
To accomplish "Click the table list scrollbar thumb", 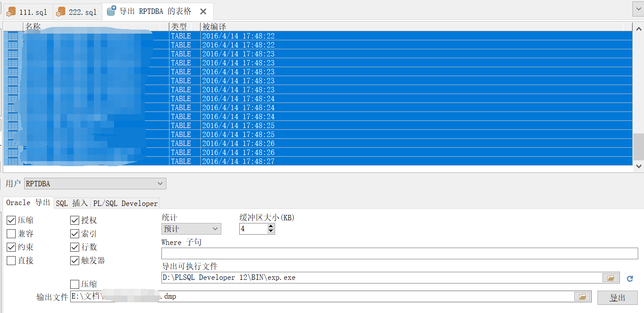I will click(x=638, y=147).
